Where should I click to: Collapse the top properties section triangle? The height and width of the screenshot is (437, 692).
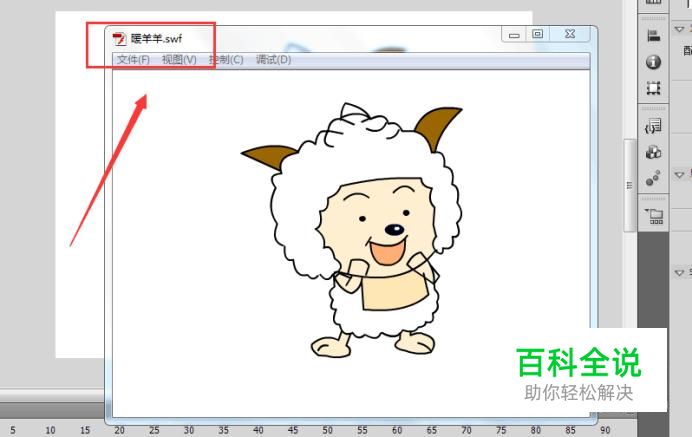pyautogui.click(x=679, y=30)
